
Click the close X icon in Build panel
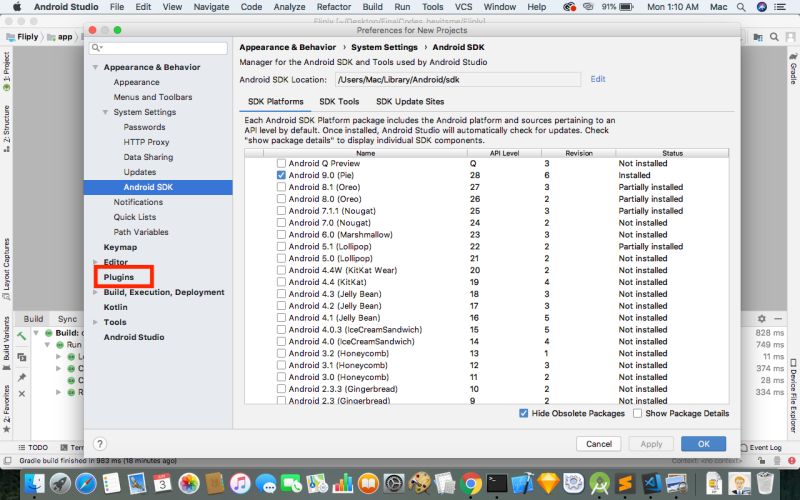[22, 394]
